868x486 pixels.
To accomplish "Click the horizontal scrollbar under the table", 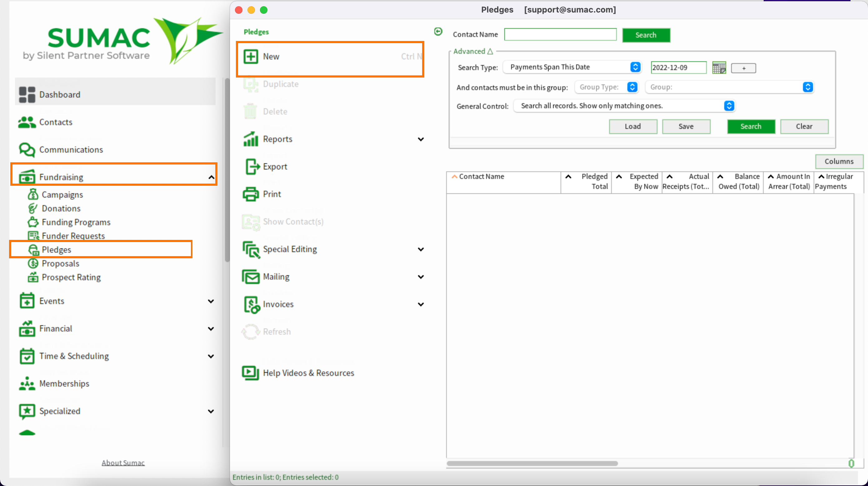I will point(532,463).
